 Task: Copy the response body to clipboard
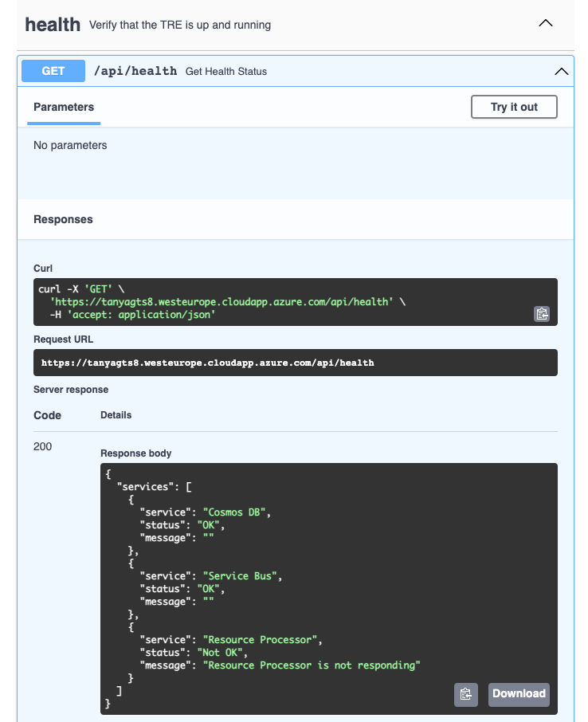466,694
